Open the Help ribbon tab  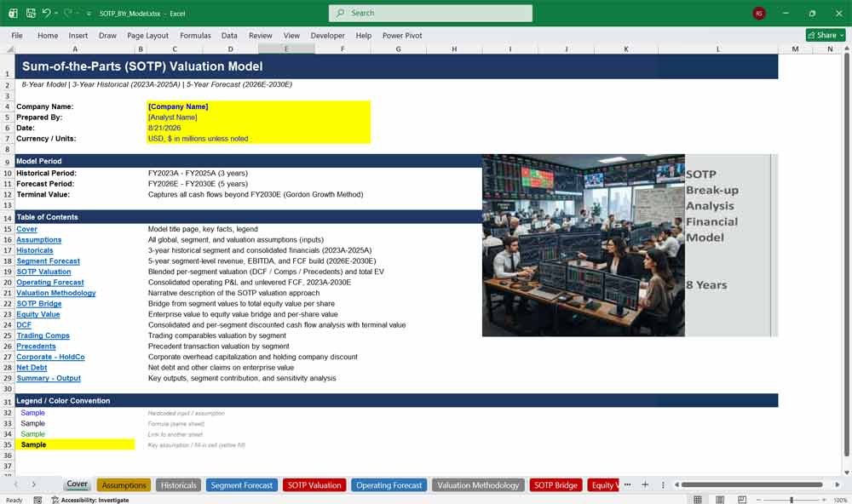click(x=364, y=35)
